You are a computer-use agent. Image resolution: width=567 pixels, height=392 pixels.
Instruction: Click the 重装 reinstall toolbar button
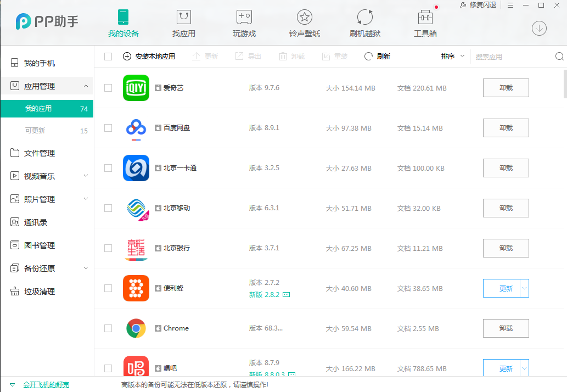pyautogui.click(x=335, y=57)
